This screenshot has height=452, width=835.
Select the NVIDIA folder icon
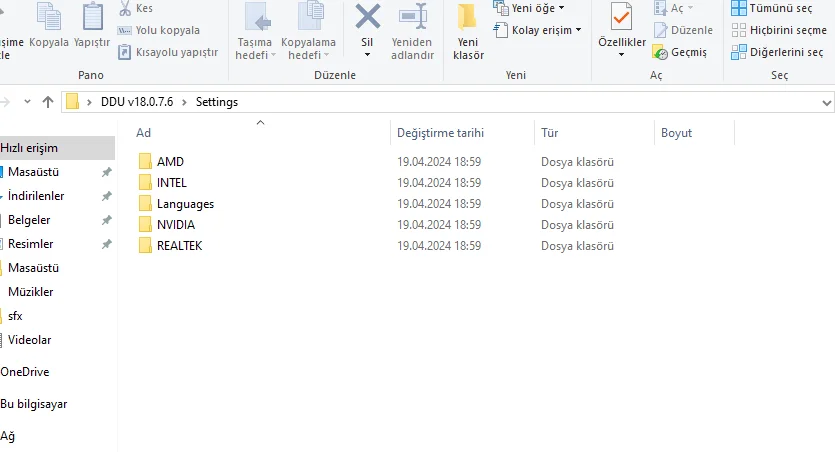pyautogui.click(x=145, y=225)
